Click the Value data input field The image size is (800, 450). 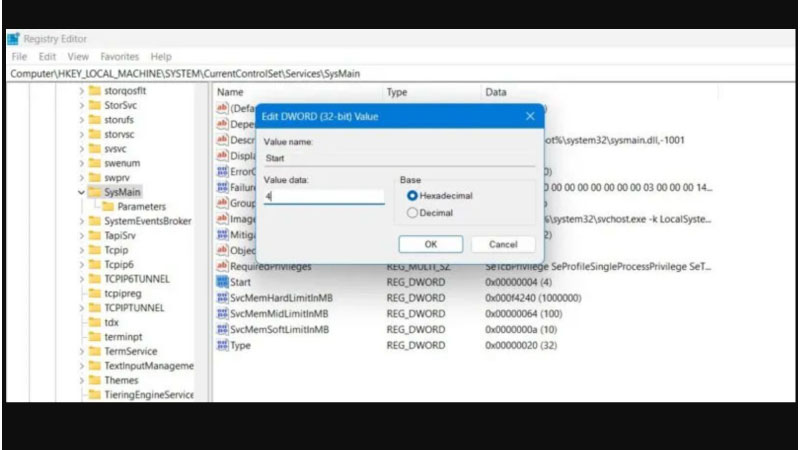(324, 196)
